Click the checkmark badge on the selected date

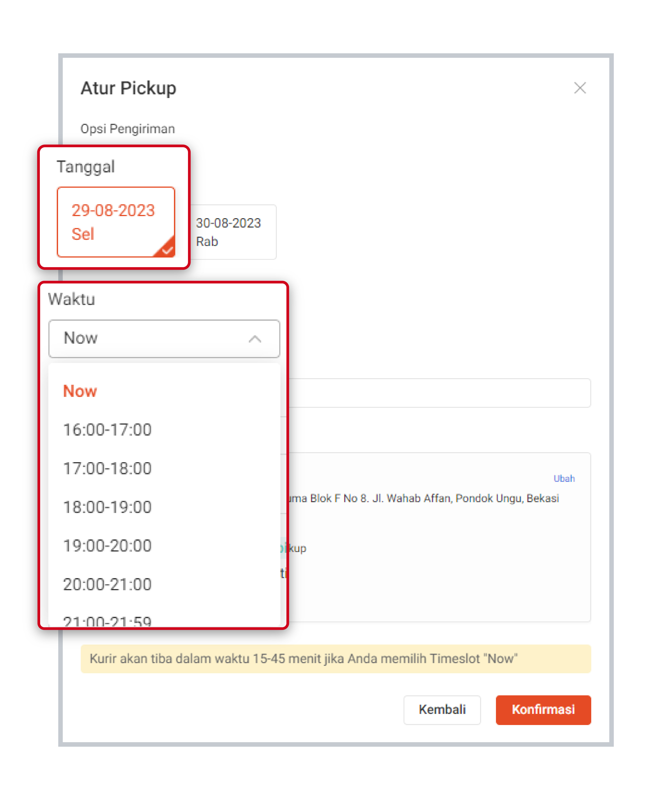tap(167, 249)
